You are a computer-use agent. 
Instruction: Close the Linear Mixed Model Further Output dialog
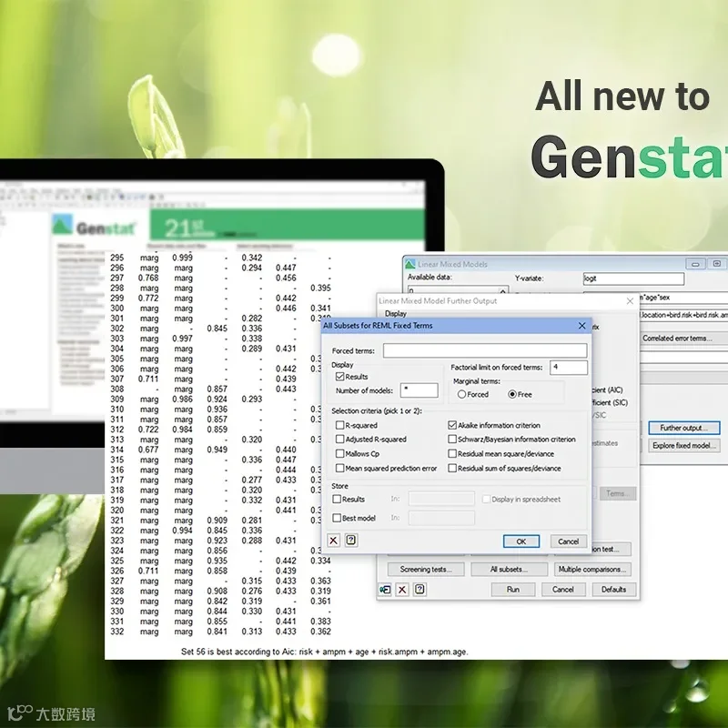coord(630,301)
